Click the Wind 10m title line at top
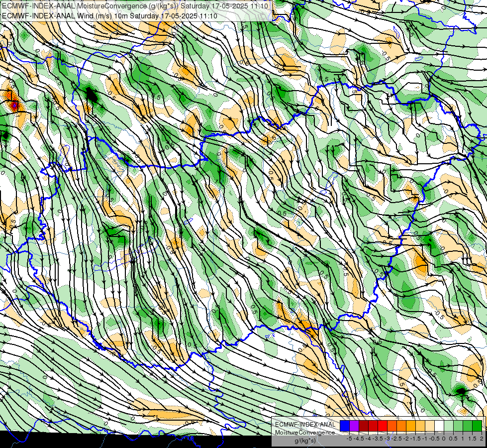Screen dimensions: 487x448 (109, 16)
